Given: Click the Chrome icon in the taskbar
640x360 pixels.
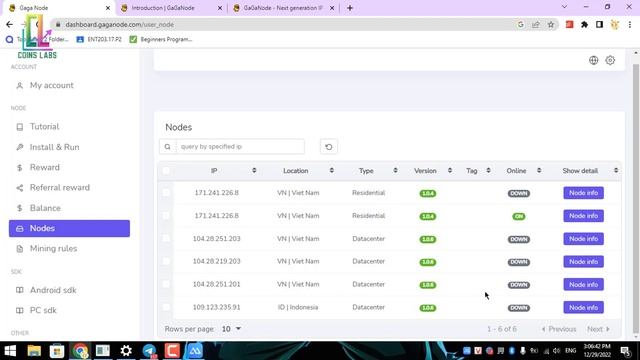Looking at the screenshot, I should tap(80, 351).
